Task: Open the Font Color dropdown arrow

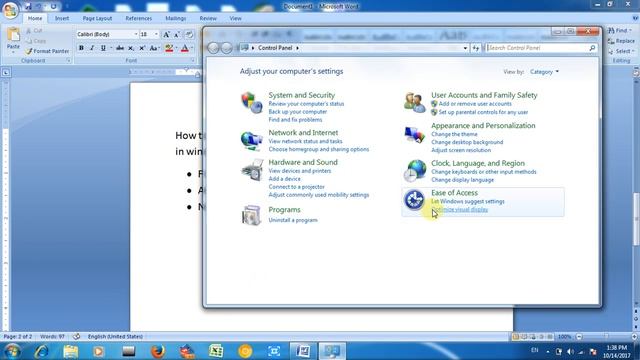Action: pos(191,48)
